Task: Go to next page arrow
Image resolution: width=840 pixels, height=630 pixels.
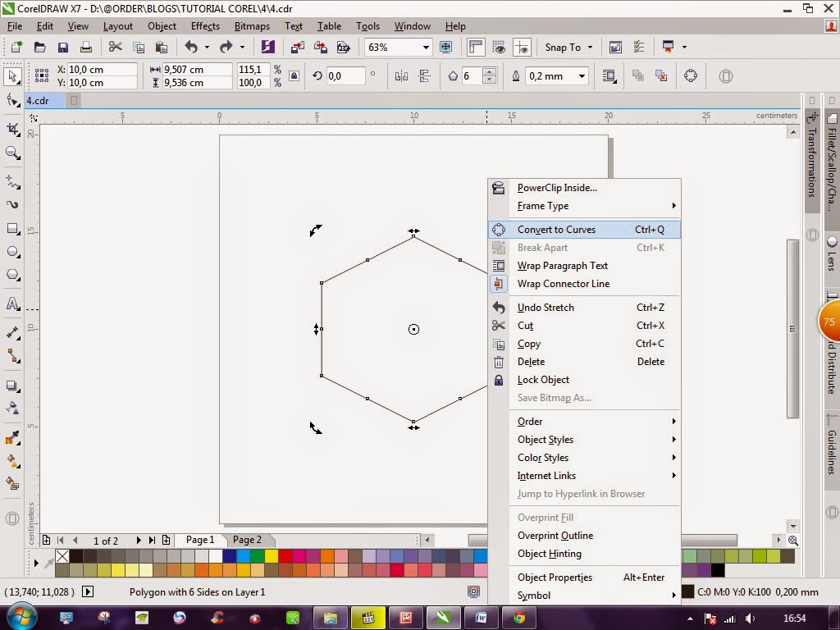Action: [x=138, y=541]
